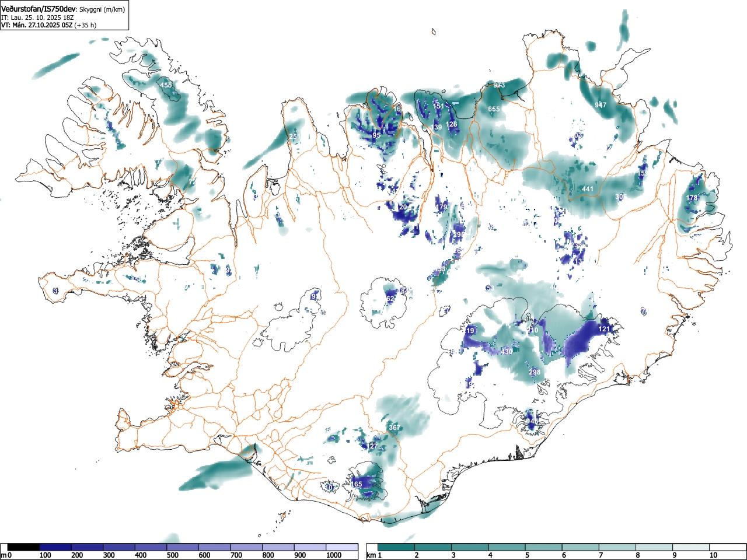Click the title text Veðurstofan/IS750dev
This screenshot has height=560, width=747.
(x=39, y=9)
